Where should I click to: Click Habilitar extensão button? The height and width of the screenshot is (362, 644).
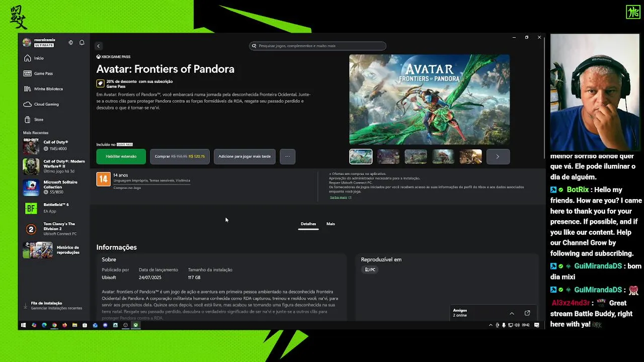click(x=121, y=156)
